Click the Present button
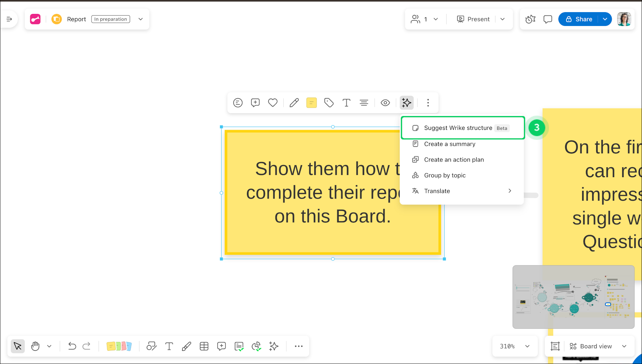The image size is (642, 364). pyautogui.click(x=473, y=19)
